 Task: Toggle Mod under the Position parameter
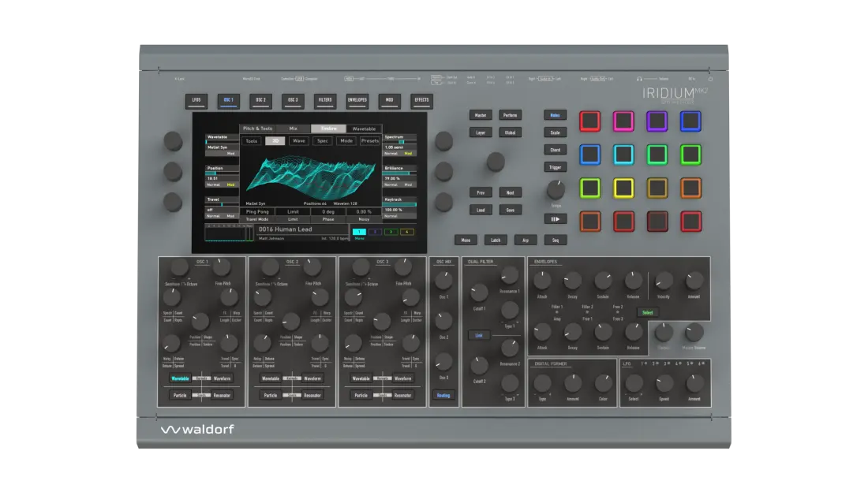[231, 184]
